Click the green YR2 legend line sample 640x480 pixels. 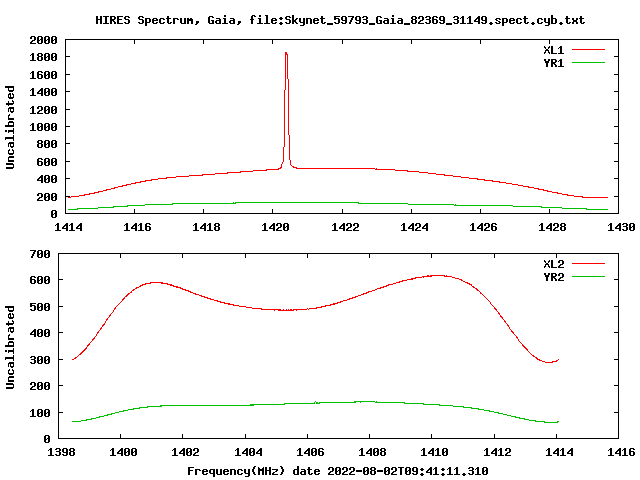tap(588, 277)
